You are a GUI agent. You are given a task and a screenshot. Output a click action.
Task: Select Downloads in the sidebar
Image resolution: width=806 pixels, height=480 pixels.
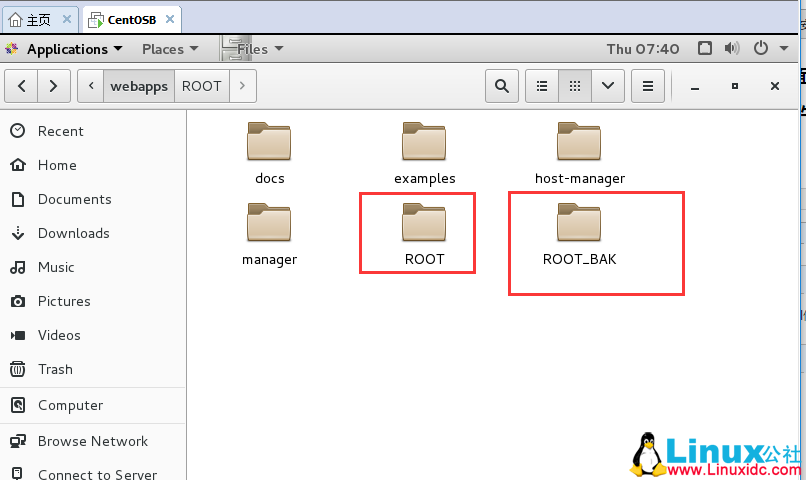(x=73, y=233)
